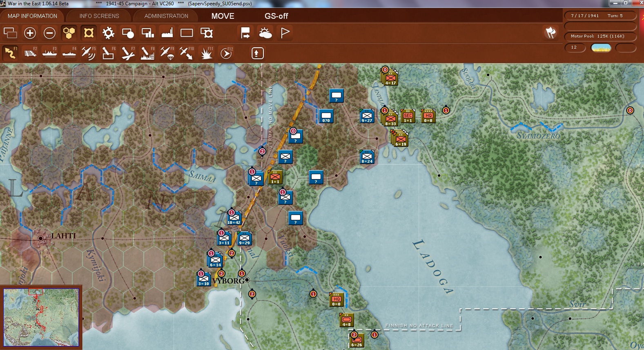Click the rectangle-with-circle toolbar icon
This screenshot has height=350, width=644.
[x=128, y=33]
